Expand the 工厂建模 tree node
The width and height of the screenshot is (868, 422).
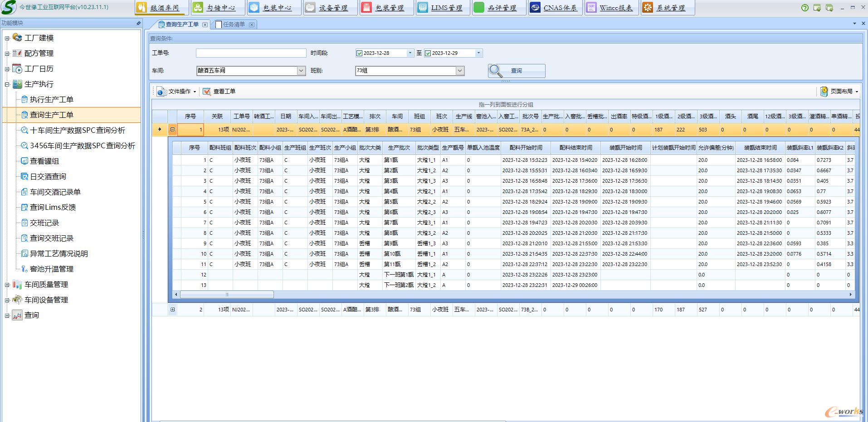coord(7,39)
